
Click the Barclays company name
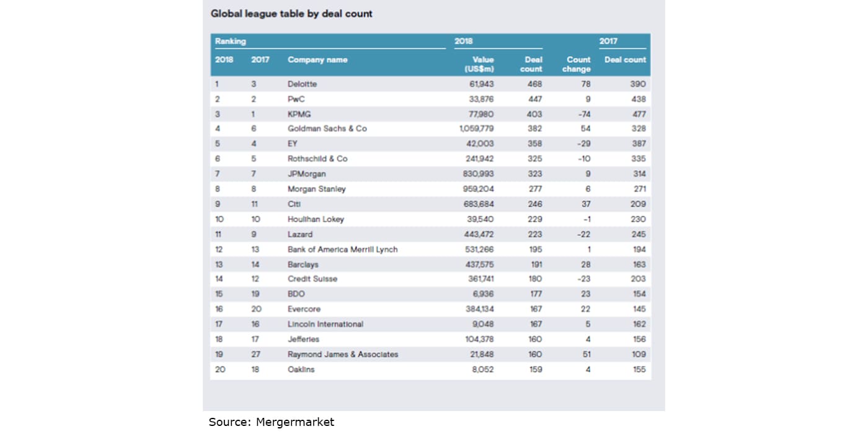[304, 264]
